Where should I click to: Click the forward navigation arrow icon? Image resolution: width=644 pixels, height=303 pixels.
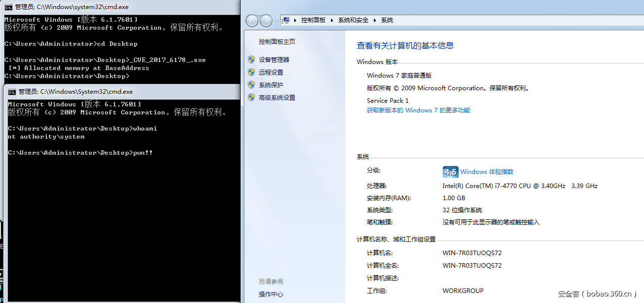(266, 20)
